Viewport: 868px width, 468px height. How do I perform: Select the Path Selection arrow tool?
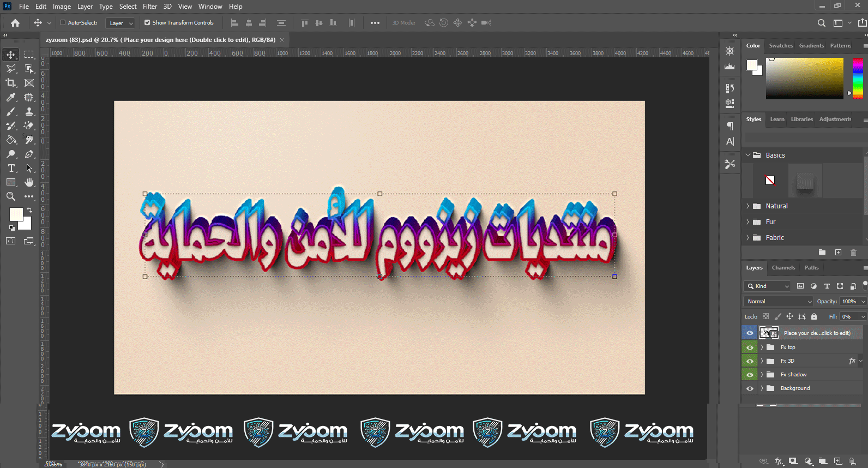click(x=29, y=168)
